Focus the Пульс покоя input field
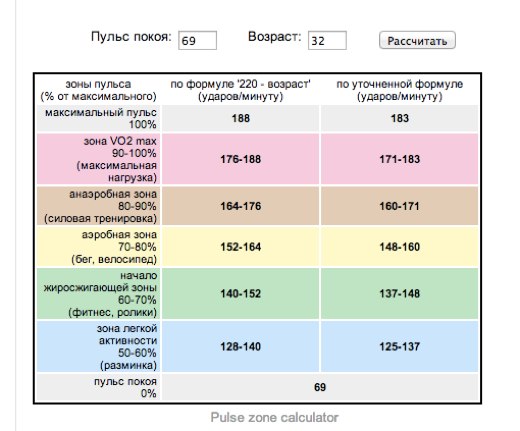This screenshot has height=431, width=520. [x=197, y=40]
